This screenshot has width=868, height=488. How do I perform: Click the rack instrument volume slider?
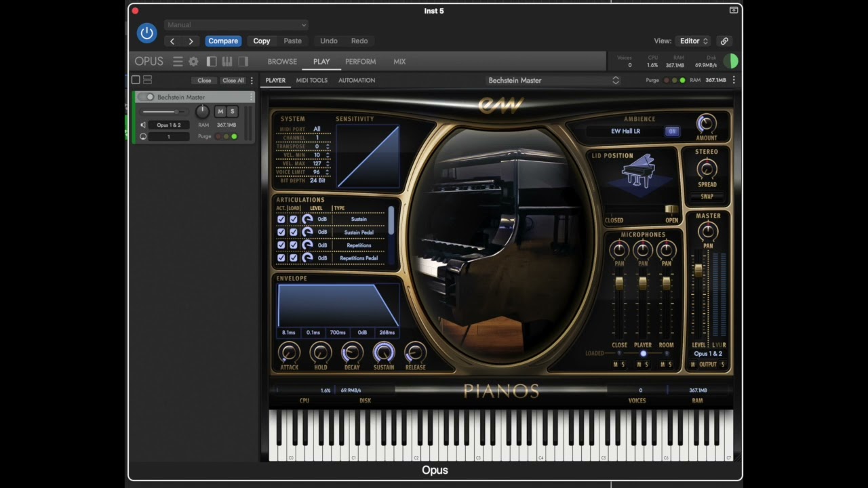click(x=166, y=112)
